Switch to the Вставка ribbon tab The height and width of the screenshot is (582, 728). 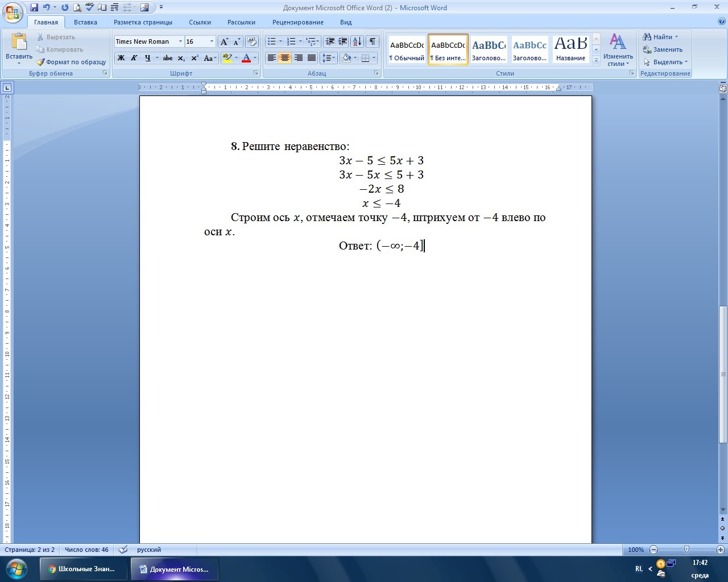[85, 22]
